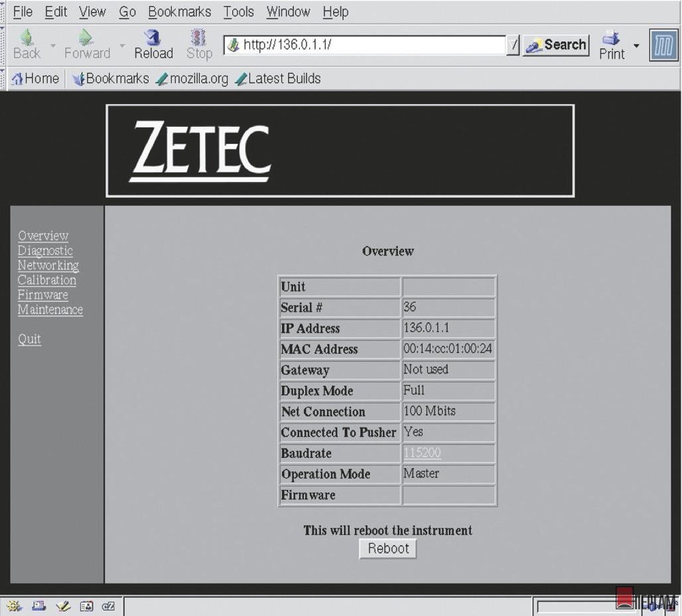The height and width of the screenshot is (616, 682).
Task: Click the "This will reboot the instrument" text
Action: tap(388, 530)
